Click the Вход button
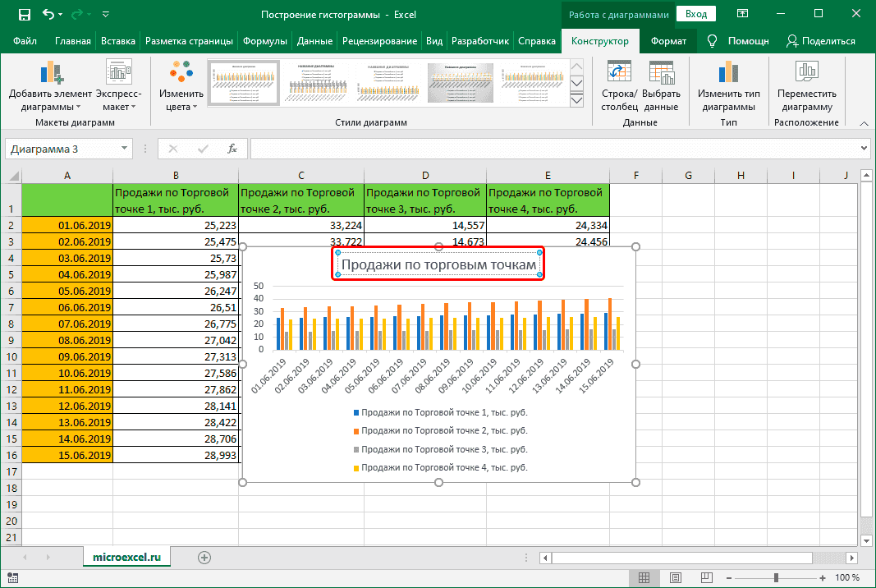Screen dimensions: 876x588 (698, 14)
